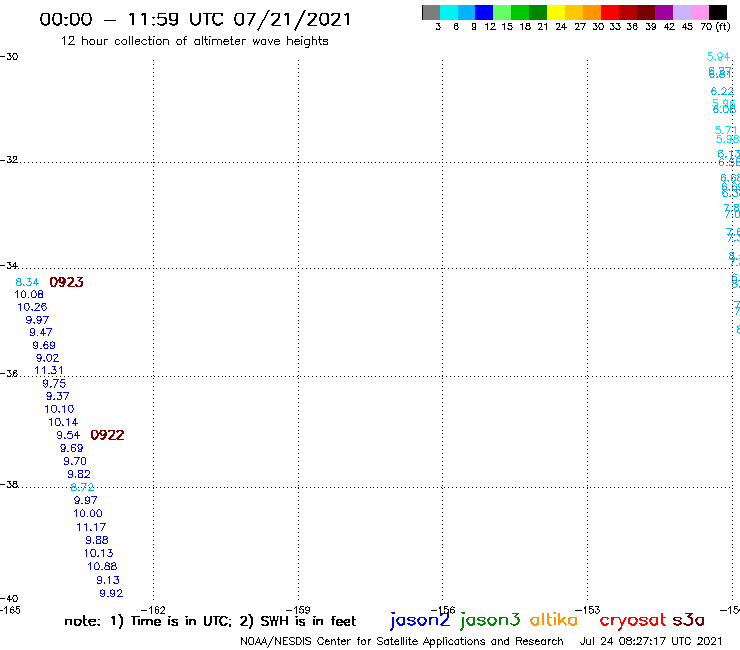Click the '70 (ft)' label under the color scale
The height and width of the screenshot is (650, 740).
(715, 27)
